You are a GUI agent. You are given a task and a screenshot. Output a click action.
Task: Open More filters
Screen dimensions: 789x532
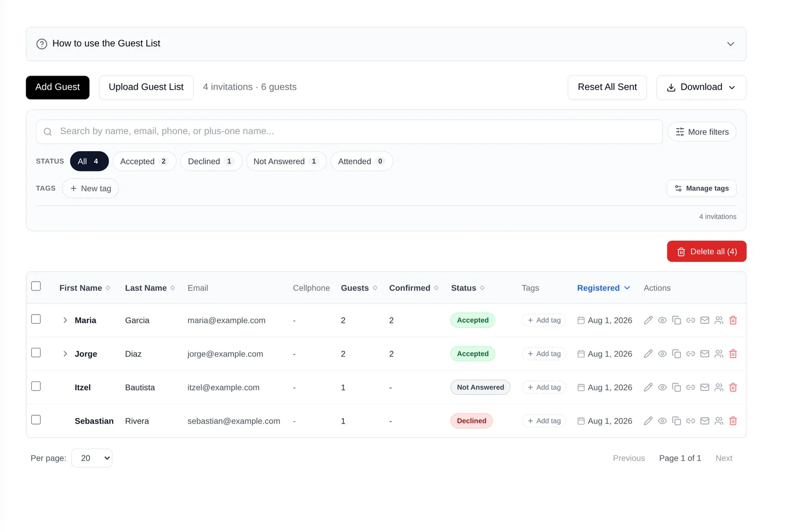(702, 132)
